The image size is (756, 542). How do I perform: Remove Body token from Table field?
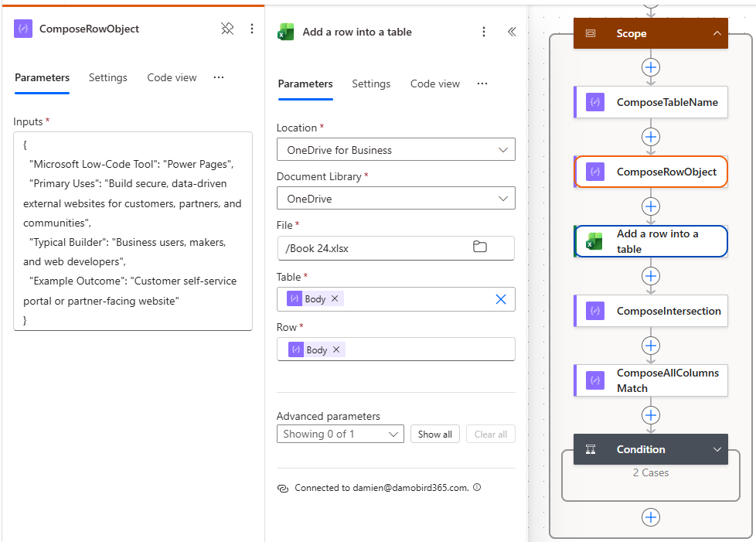335,298
